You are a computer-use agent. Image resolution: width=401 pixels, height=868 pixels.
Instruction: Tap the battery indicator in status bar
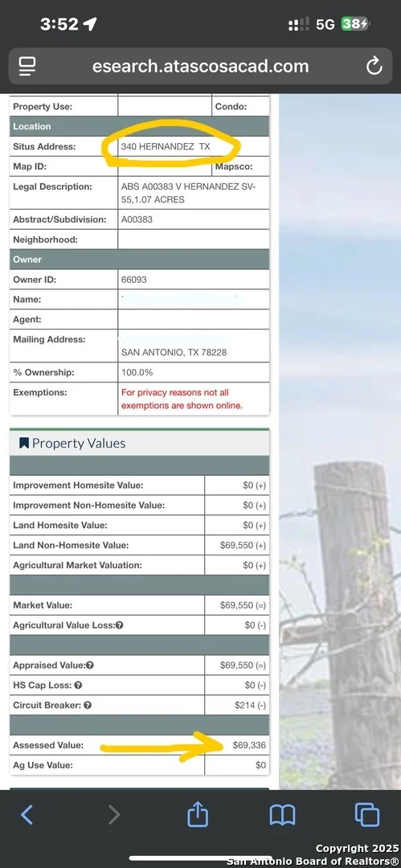355,24
